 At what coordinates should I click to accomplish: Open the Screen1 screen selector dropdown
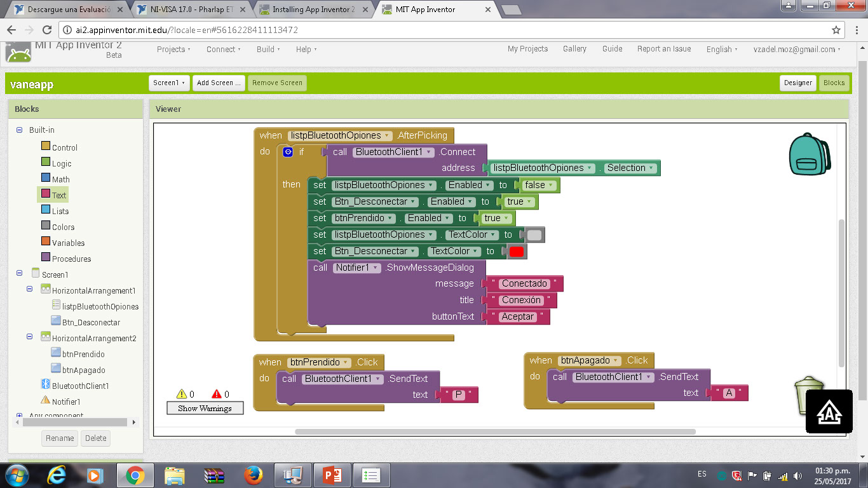pos(170,83)
